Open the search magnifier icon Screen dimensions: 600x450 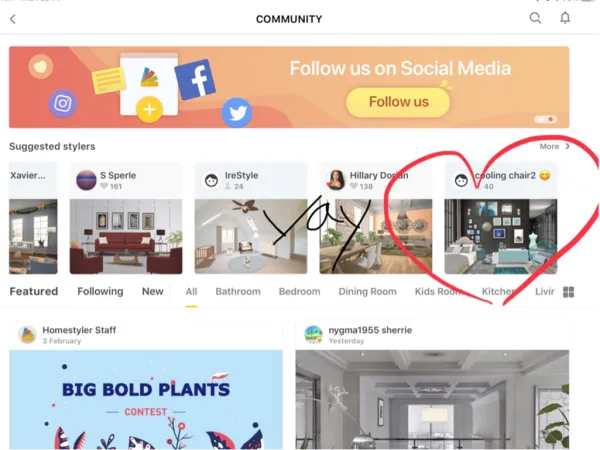pyautogui.click(x=535, y=18)
